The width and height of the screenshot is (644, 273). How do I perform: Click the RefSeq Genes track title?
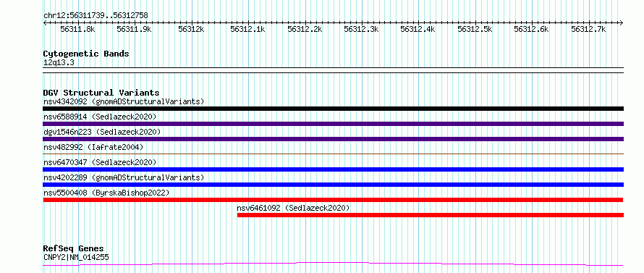73,249
